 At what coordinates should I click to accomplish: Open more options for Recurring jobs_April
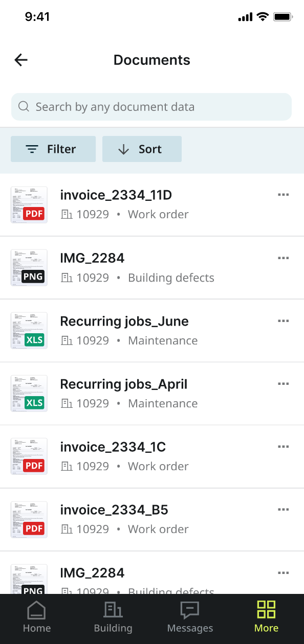(283, 383)
